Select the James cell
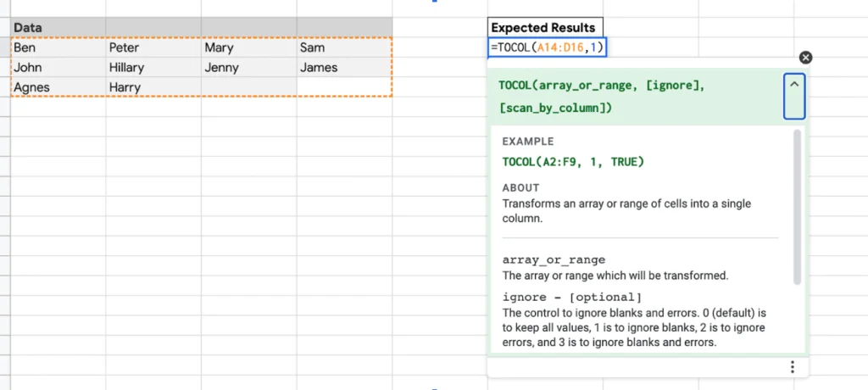The width and height of the screenshot is (868, 390). coord(343,67)
